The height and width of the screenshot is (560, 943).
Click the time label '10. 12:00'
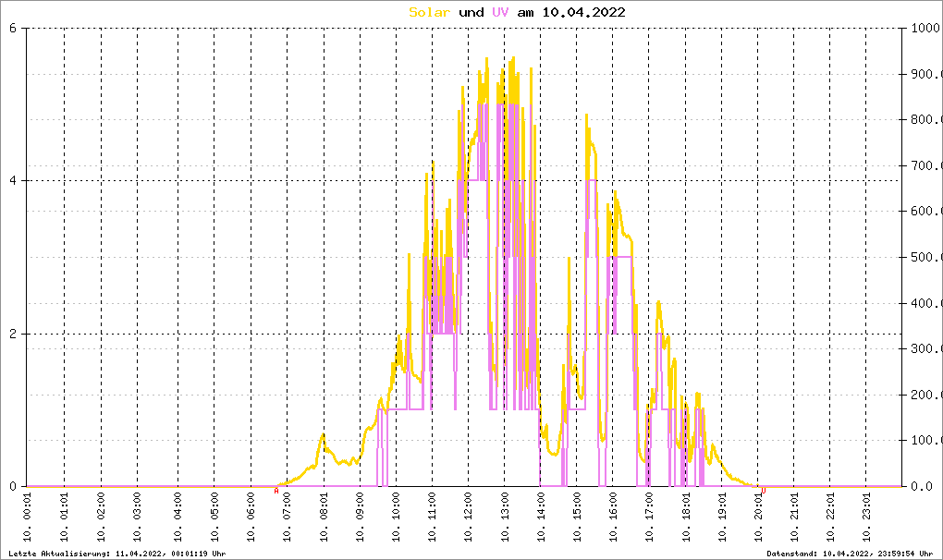click(x=468, y=517)
